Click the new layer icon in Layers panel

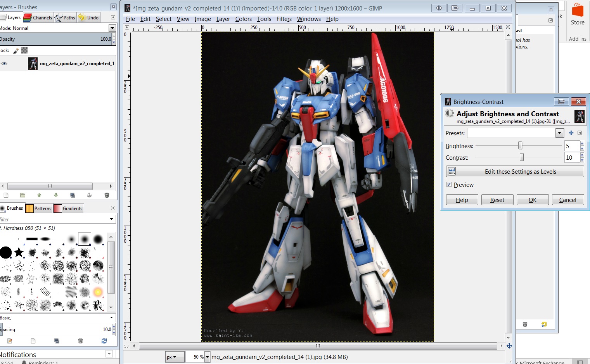click(6, 195)
